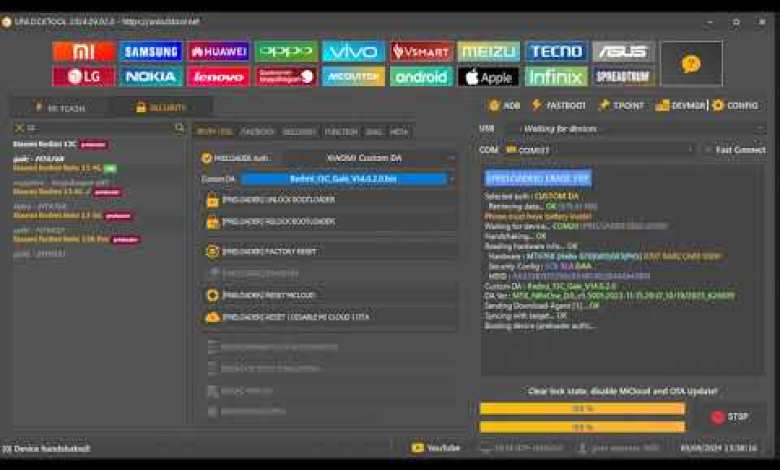Click the magnifier search icon
Viewport: 780px width, 470px height.
179,128
